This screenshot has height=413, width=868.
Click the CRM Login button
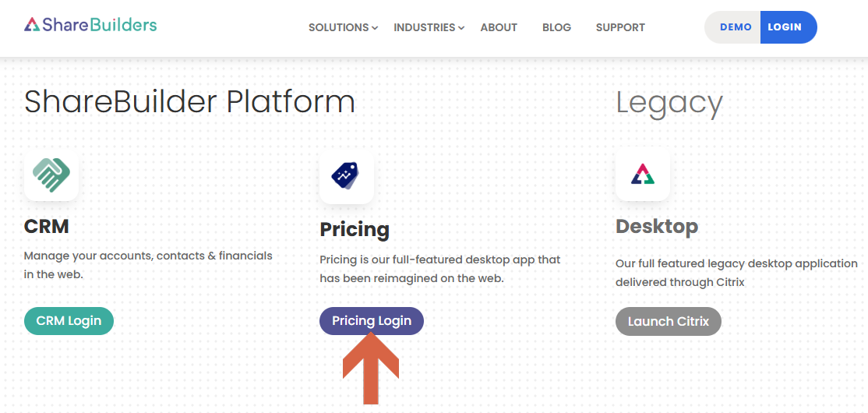click(69, 321)
